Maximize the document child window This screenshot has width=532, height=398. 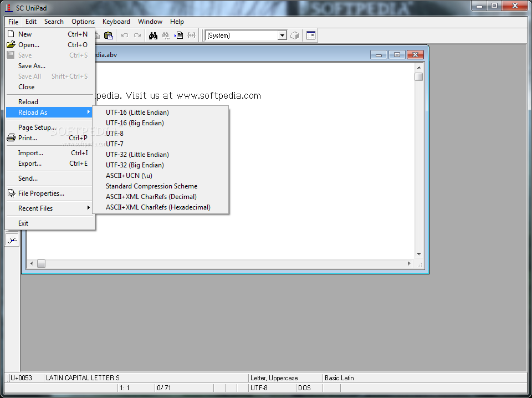point(397,55)
